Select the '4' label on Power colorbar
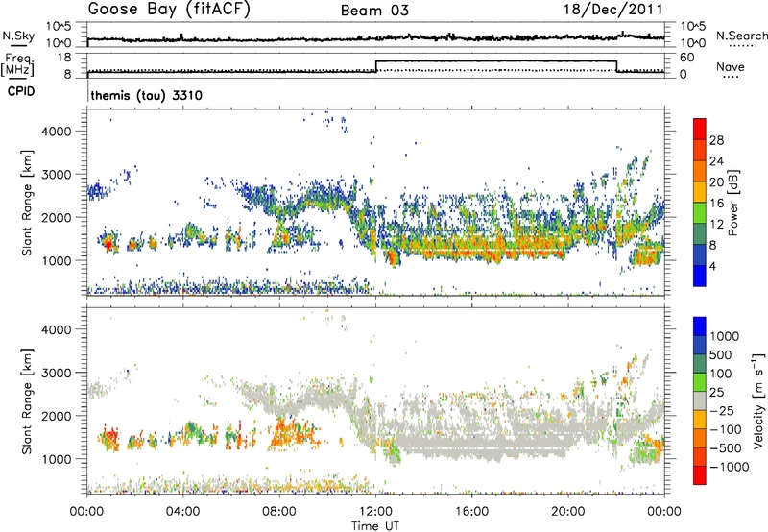The width and height of the screenshot is (768, 532). 713,266
